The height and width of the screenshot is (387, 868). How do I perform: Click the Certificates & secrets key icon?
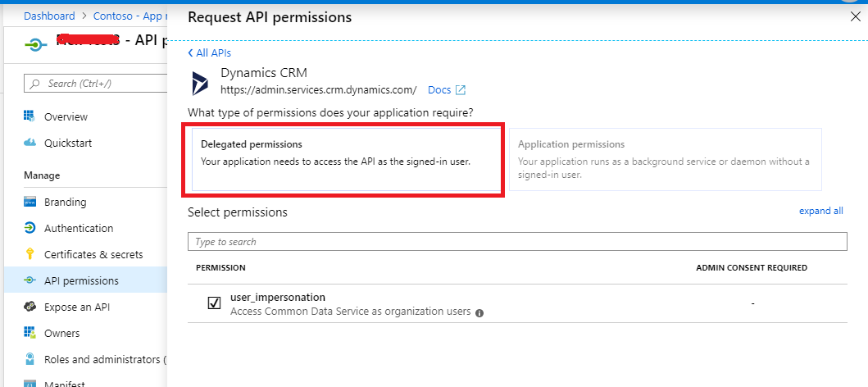[x=30, y=254]
